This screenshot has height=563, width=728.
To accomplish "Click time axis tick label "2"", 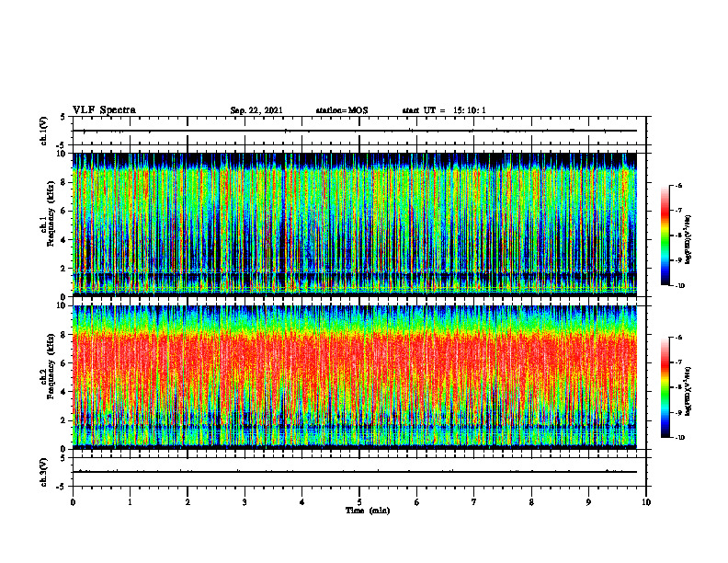I will coord(188,502).
